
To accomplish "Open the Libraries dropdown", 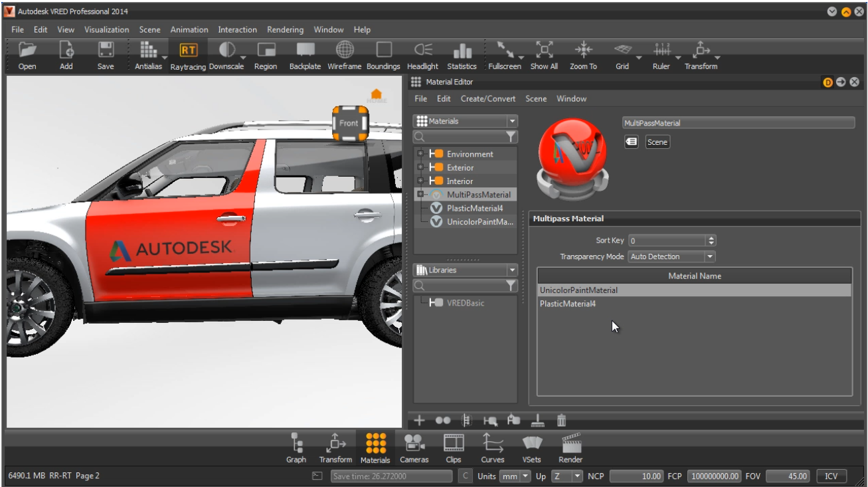I will (x=465, y=270).
